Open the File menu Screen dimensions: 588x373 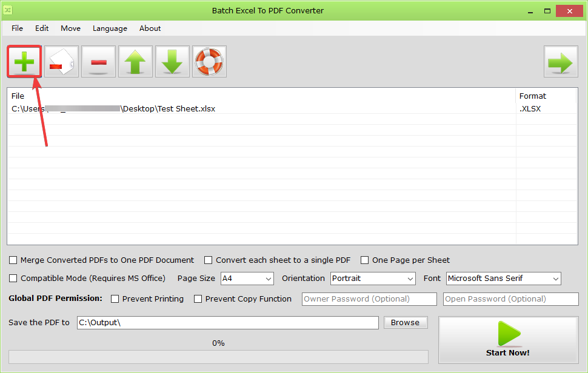click(x=17, y=28)
